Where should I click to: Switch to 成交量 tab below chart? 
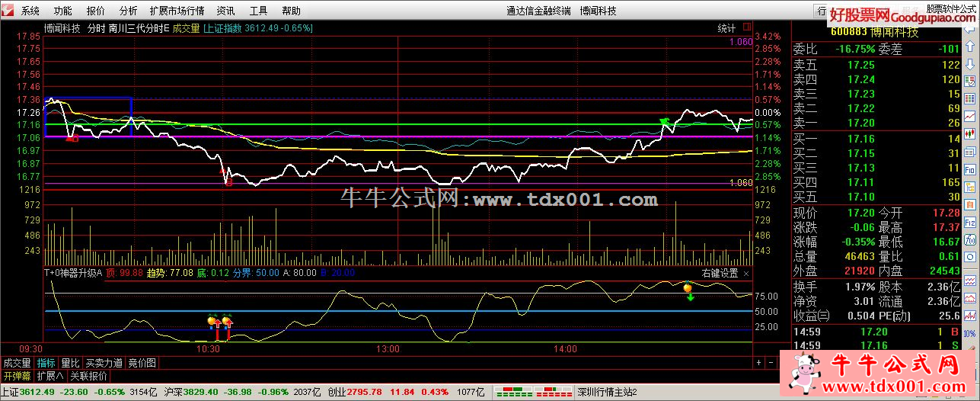(17, 363)
